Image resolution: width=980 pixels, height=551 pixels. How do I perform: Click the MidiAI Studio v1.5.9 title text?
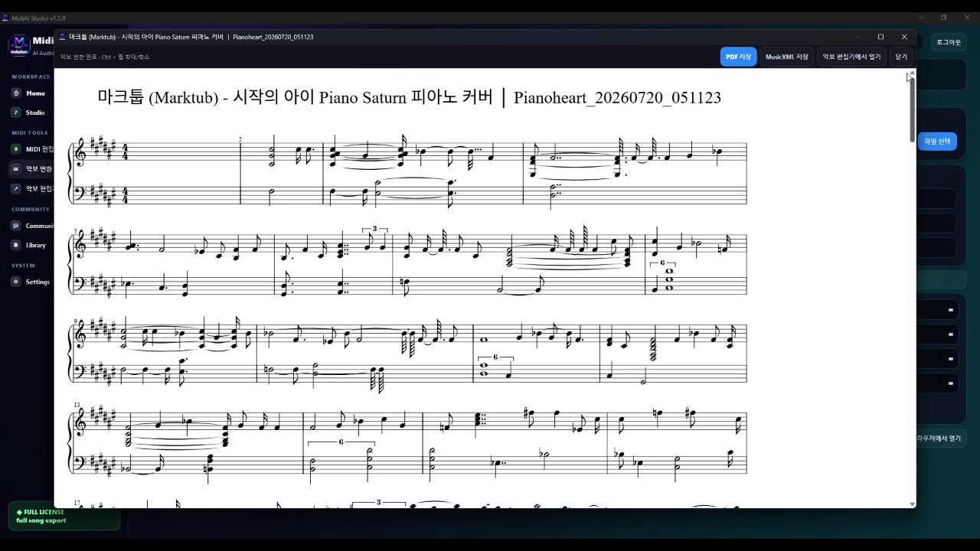38,18
